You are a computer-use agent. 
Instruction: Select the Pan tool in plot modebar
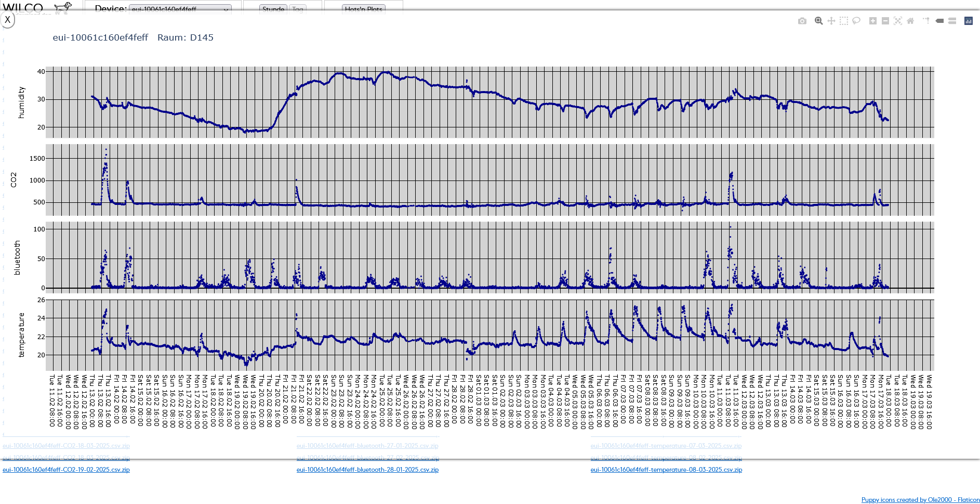[831, 21]
